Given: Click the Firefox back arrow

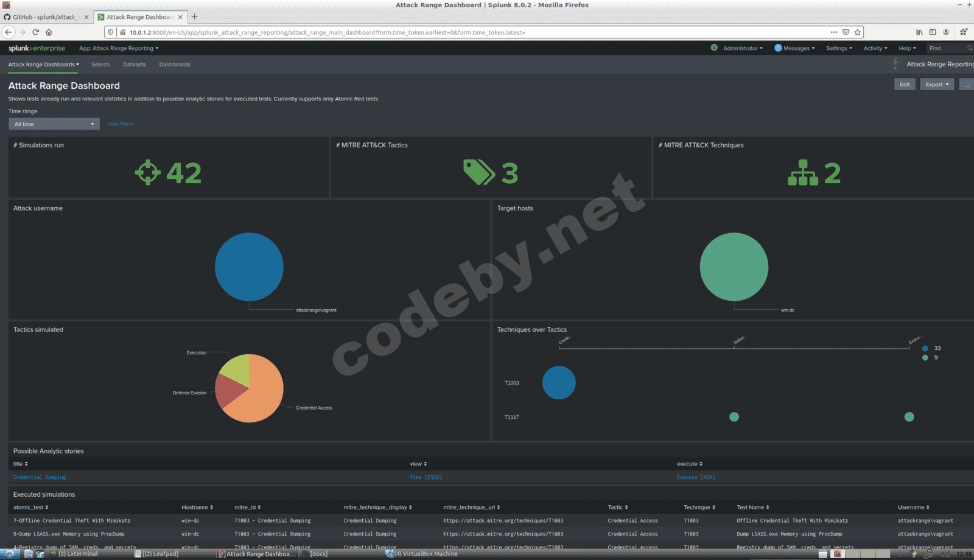Looking at the screenshot, I should click(x=9, y=32).
